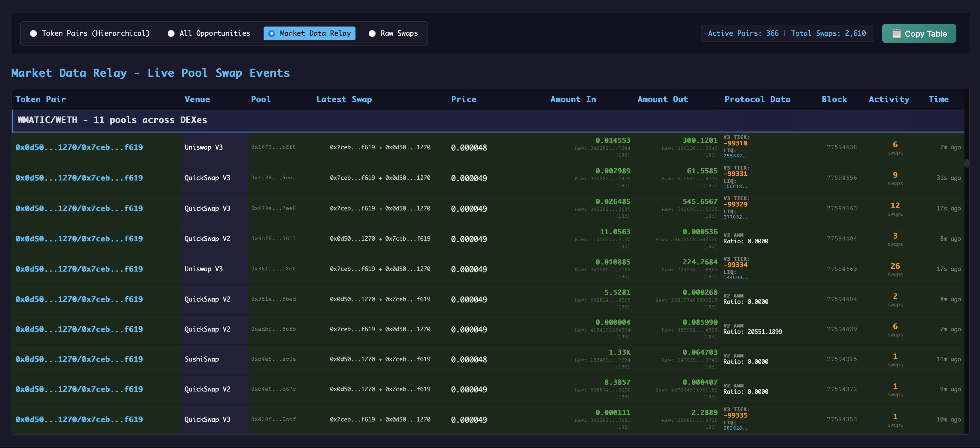Open token pair link in first Uniswap V3 row
The image size is (980, 448).
click(x=79, y=147)
